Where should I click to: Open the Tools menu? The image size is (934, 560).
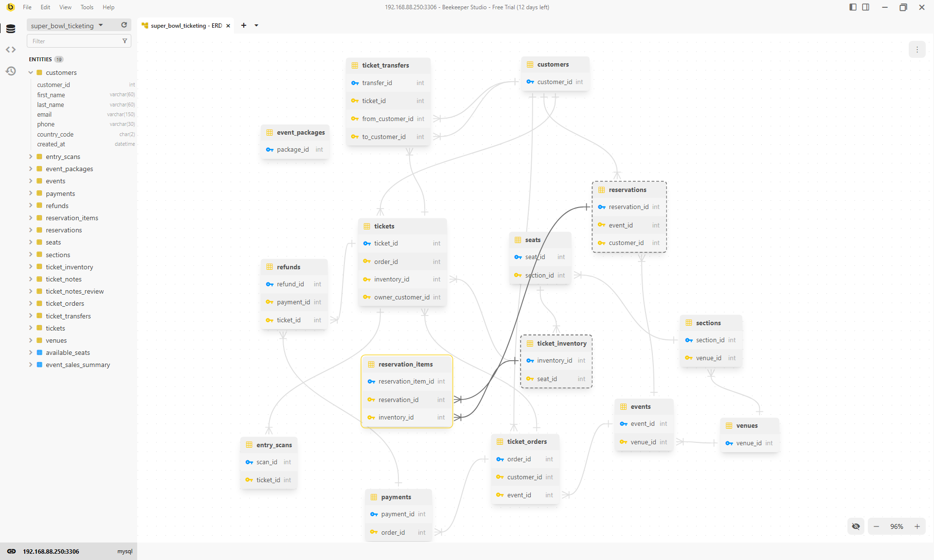tap(87, 7)
